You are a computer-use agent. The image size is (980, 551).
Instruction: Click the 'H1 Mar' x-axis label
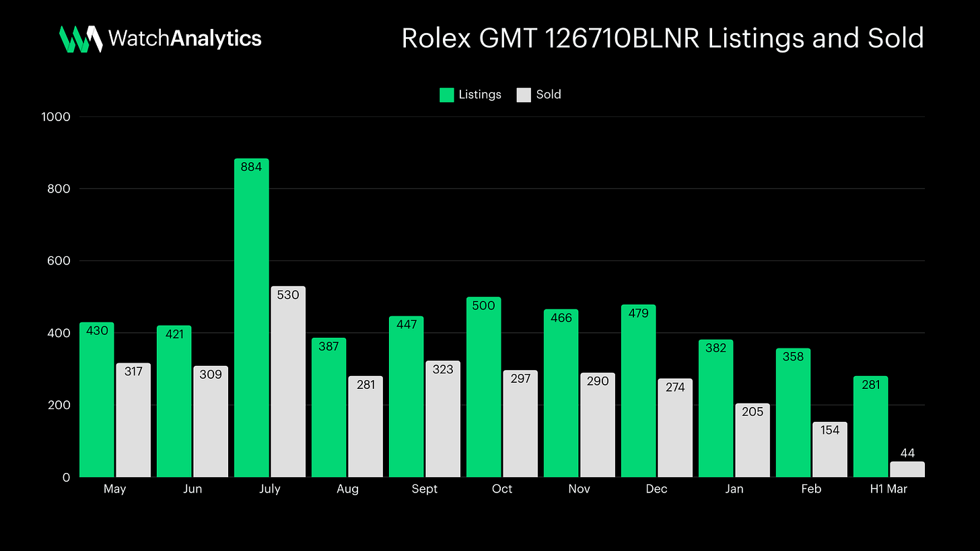[888, 489]
